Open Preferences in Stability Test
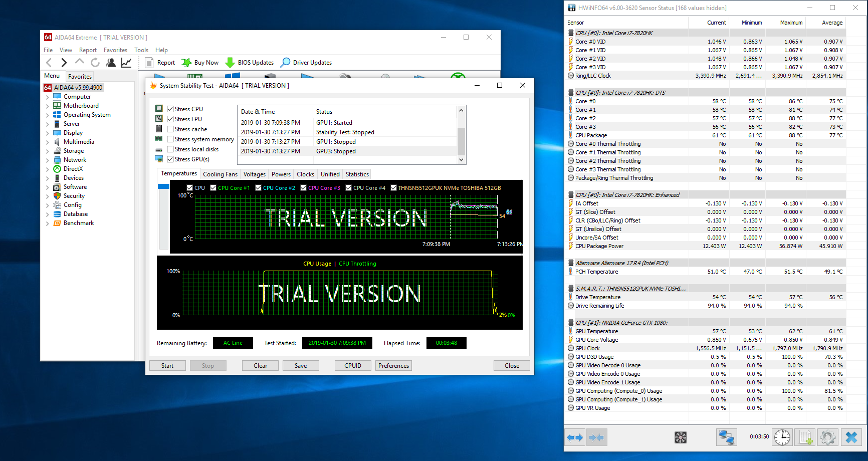 point(394,366)
